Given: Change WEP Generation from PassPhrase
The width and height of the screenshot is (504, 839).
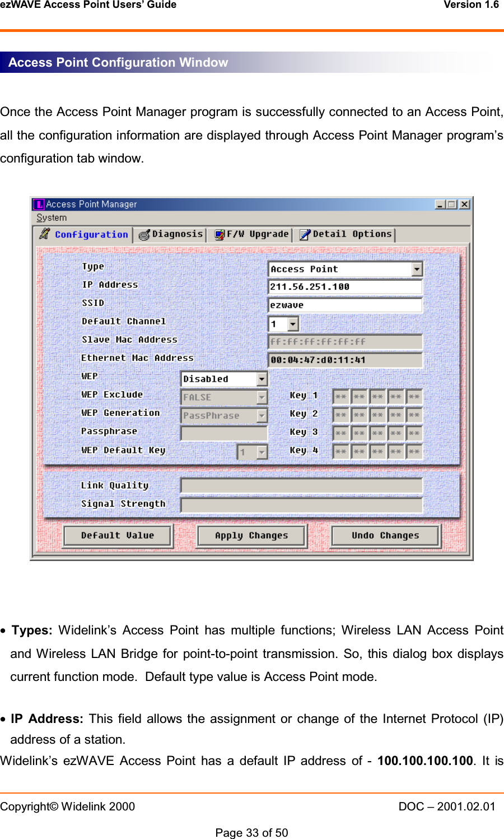Looking at the screenshot, I should 261,415.
